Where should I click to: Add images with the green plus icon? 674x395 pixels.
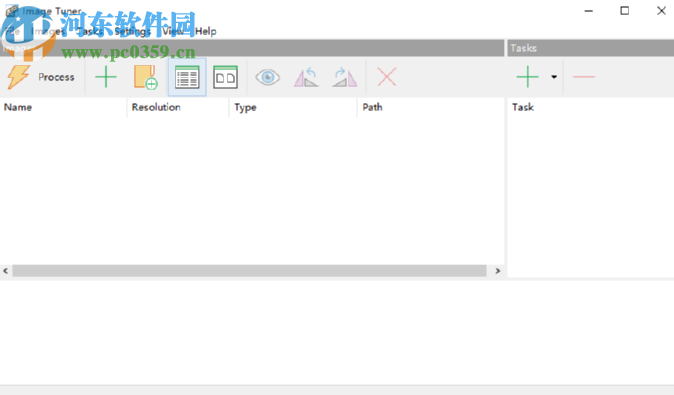tap(105, 77)
